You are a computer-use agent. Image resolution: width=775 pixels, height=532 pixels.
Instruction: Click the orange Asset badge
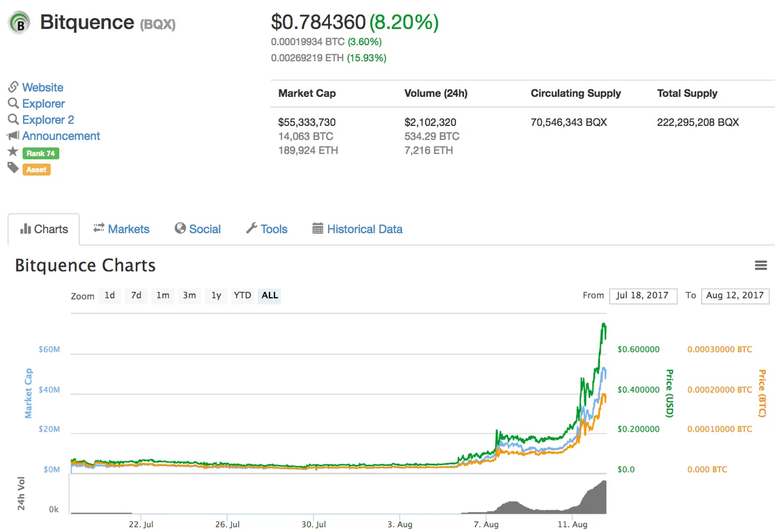[36, 169]
